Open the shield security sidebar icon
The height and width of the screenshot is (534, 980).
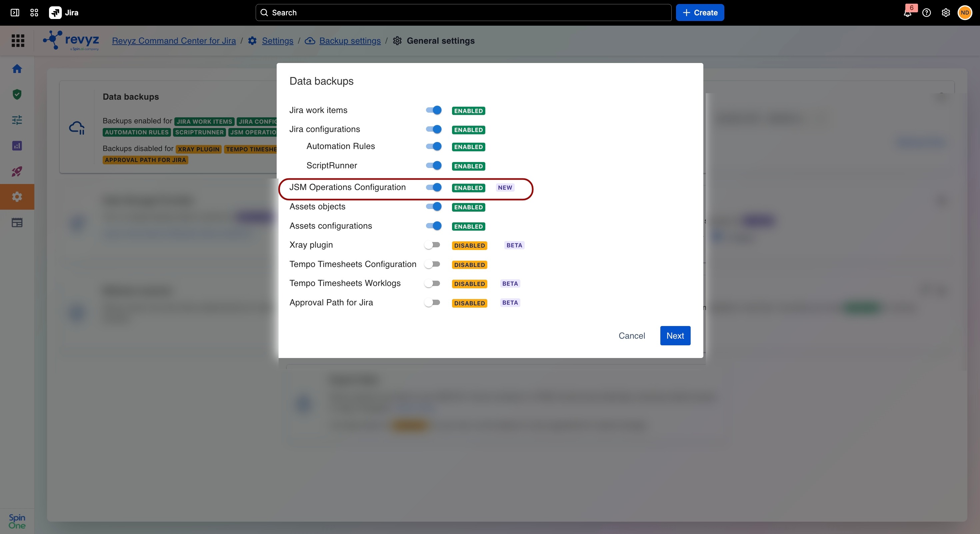tap(17, 94)
